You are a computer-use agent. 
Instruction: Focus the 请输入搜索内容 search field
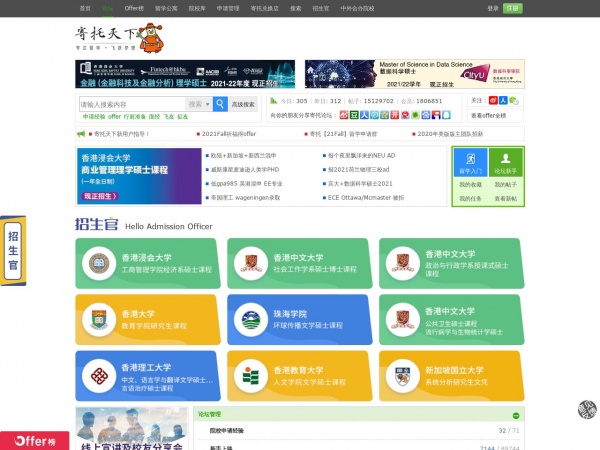(132, 104)
